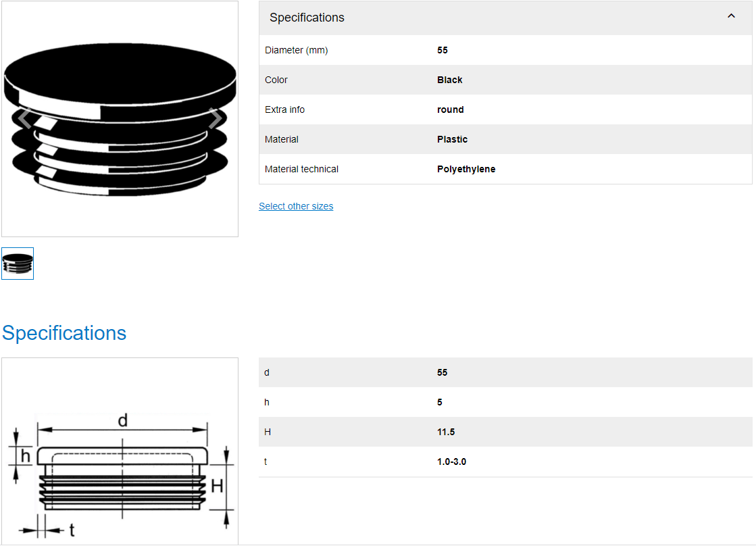Click the Specifications panel header
Viewport: 756px width, 548px height.
pyautogui.click(x=505, y=18)
